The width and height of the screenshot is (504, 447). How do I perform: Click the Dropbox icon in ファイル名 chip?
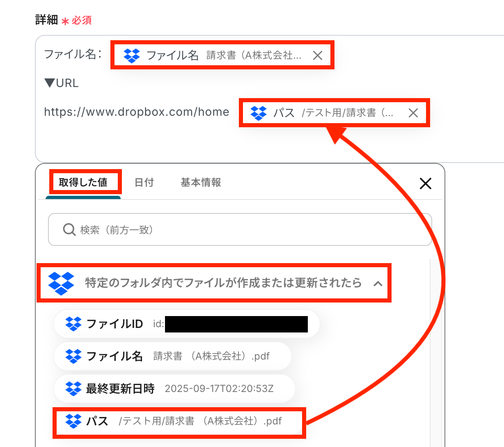(x=132, y=55)
